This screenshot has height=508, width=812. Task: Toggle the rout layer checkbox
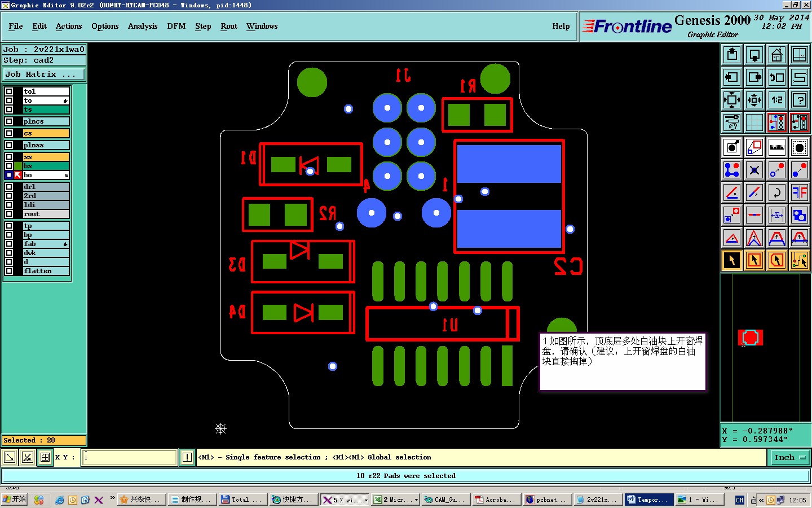tap(9, 214)
